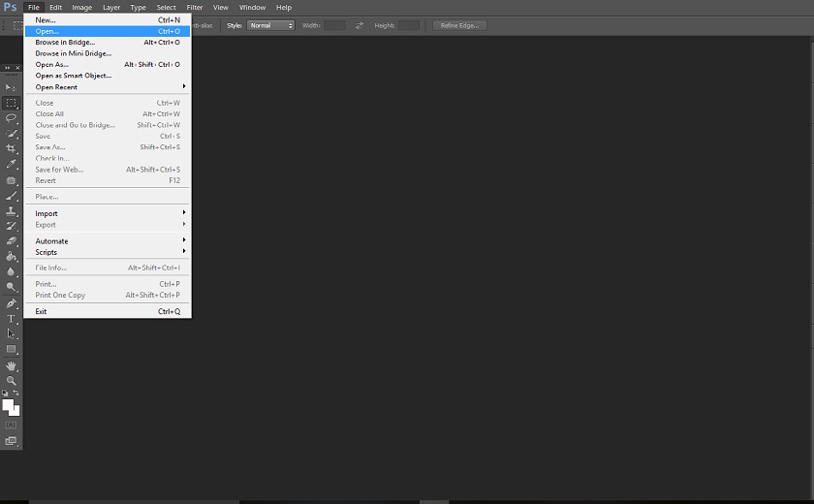Collapse the tools panel with double arrows
This screenshot has width=814, height=504.
pyautogui.click(x=7, y=68)
